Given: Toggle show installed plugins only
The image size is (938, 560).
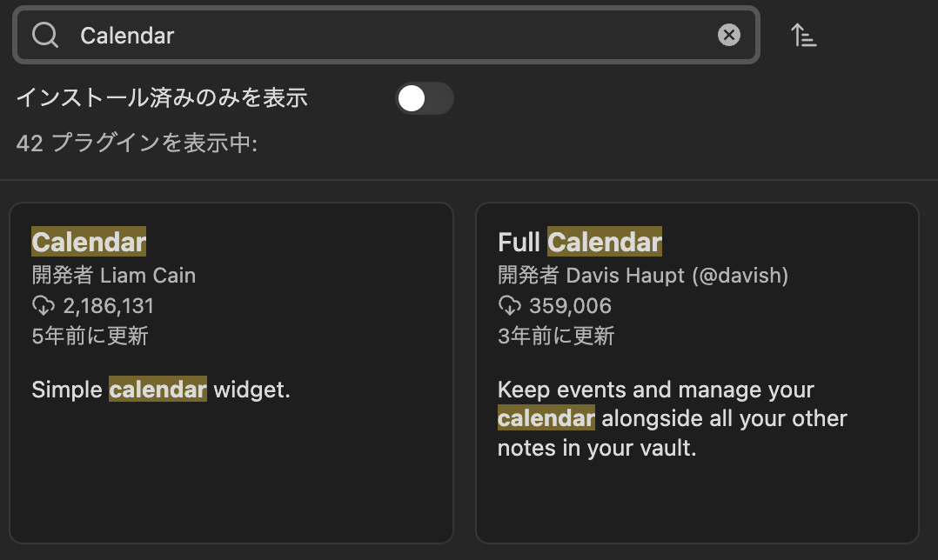Looking at the screenshot, I should (x=425, y=98).
